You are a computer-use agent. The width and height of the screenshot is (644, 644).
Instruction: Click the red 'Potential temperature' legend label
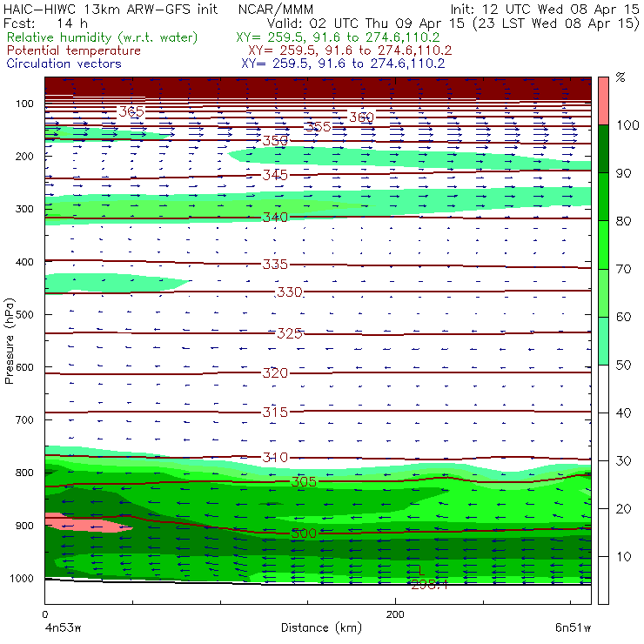tap(73, 50)
